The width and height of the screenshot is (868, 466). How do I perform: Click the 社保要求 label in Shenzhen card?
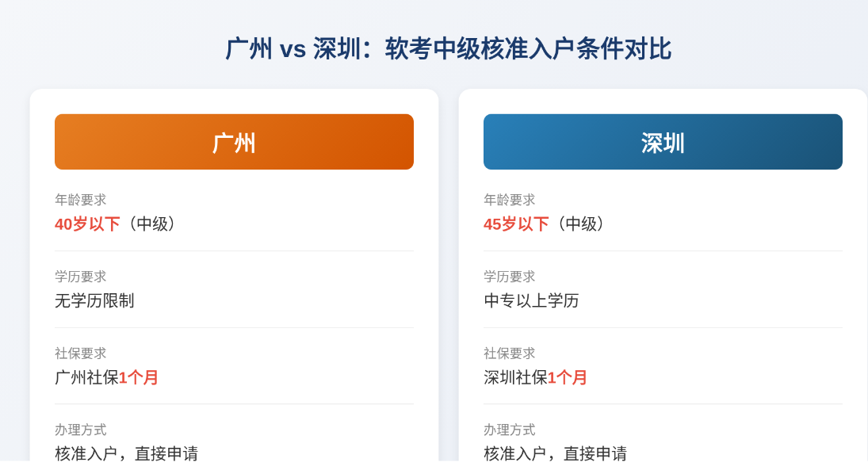tap(510, 353)
